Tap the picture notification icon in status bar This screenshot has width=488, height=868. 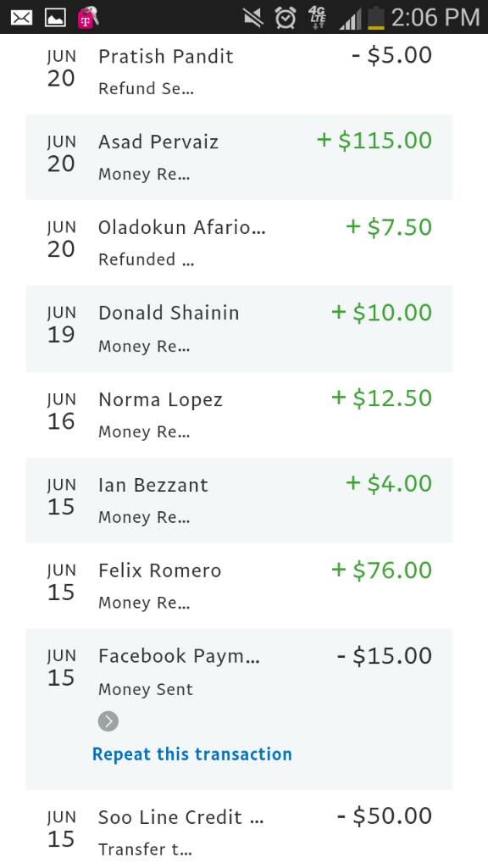click(x=55, y=18)
